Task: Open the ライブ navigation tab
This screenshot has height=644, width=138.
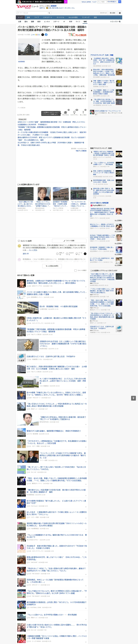Action: tap(37, 17)
